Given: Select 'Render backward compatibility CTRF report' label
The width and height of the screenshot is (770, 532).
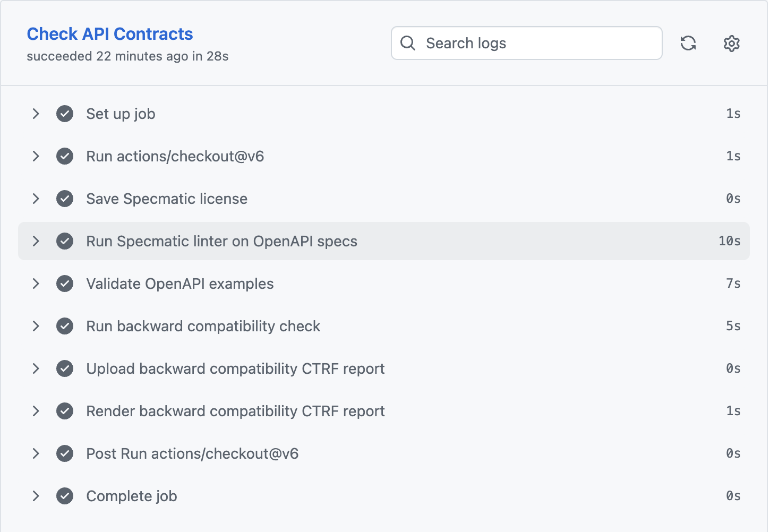Looking at the screenshot, I should [x=235, y=411].
